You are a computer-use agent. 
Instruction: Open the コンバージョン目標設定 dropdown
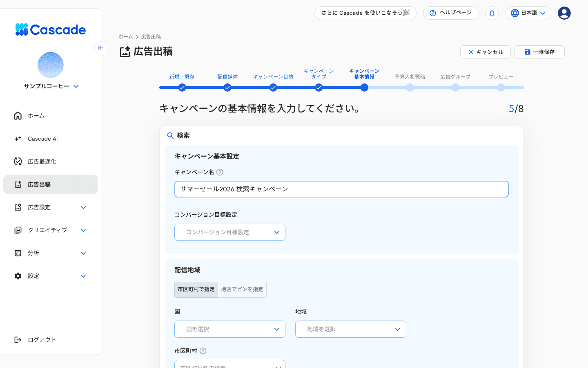(x=230, y=232)
